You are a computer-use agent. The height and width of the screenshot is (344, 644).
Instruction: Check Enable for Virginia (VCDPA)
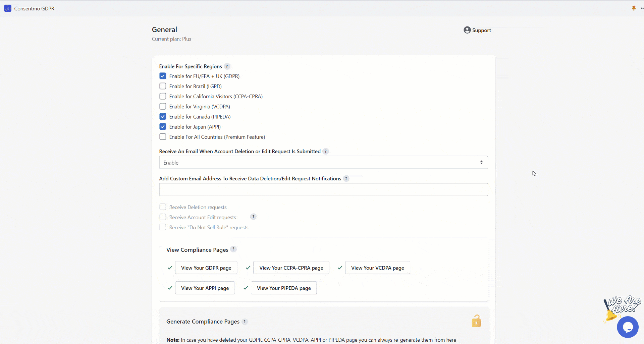pos(163,106)
